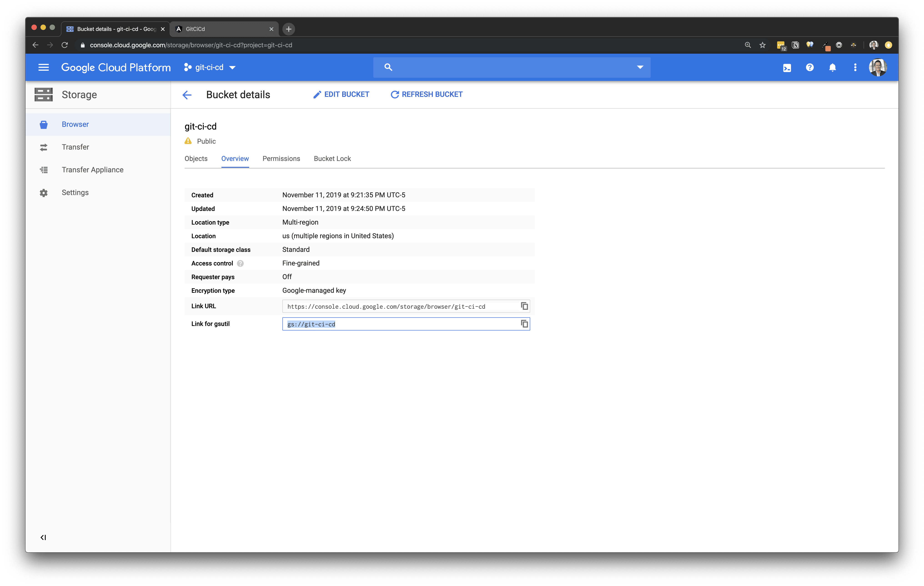Close the GitCiCd browser tab
This screenshot has height=586, width=924.
[x=271, y=29]
